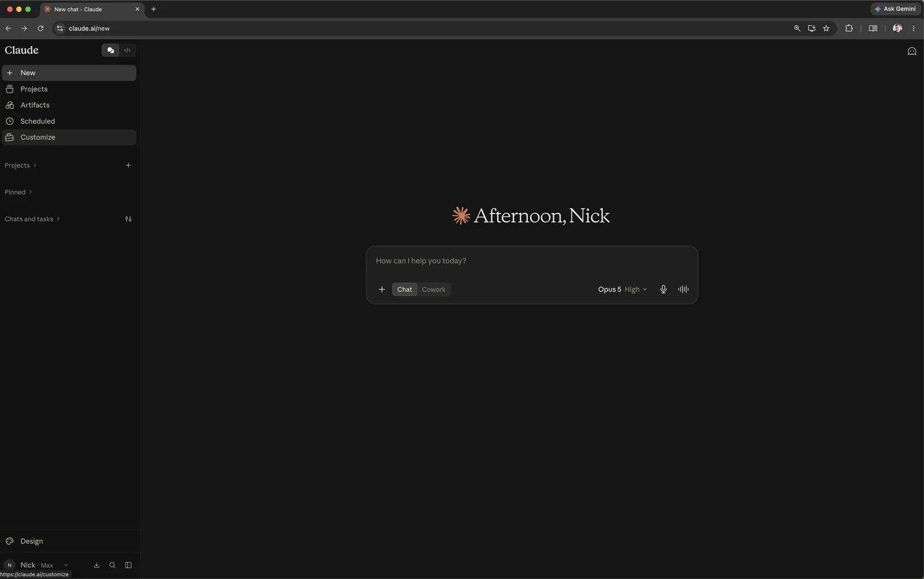The height and width of the screenshot is (579, 924).
Task: Bookmark this page with the star icon
Action: 826,28
